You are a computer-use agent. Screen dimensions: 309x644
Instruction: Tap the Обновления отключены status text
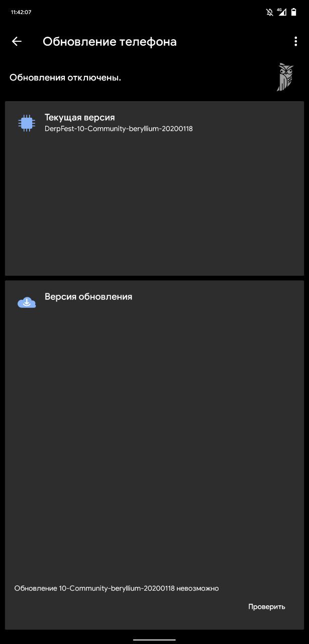[x=65, y=77]
